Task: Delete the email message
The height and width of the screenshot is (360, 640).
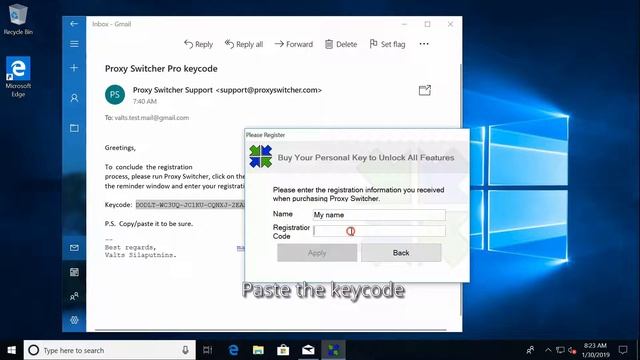Action: (x=341, y=44)
